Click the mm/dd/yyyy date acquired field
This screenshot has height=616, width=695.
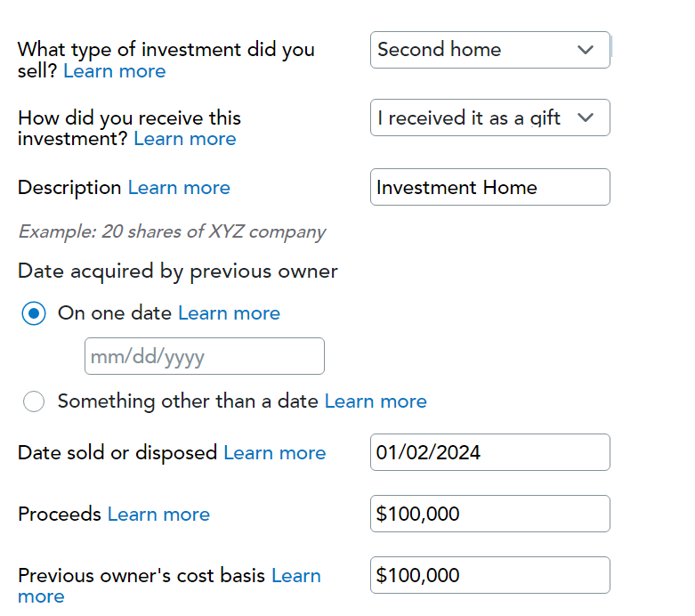point(205,356)
